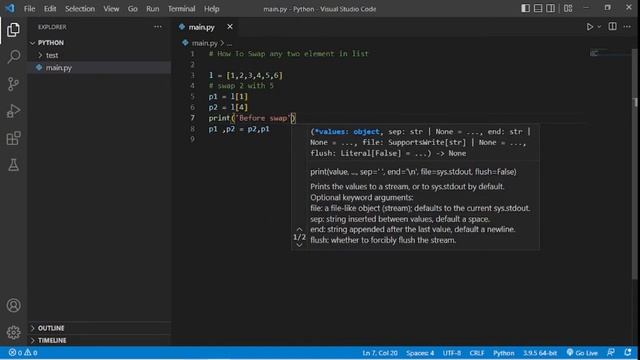Select Python interpreter 3.9.5 64-bit
Viewport: 640px width, 360px height.
(x=540, y=353)
